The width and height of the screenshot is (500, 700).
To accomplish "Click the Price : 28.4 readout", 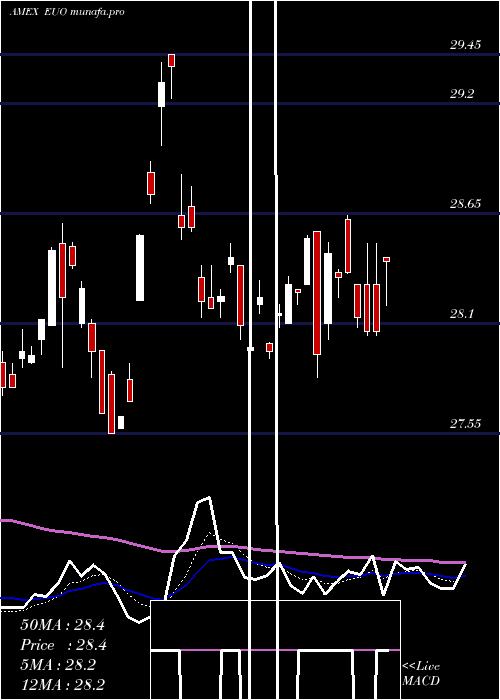I will pyautogui.click(x=62, y=645).
